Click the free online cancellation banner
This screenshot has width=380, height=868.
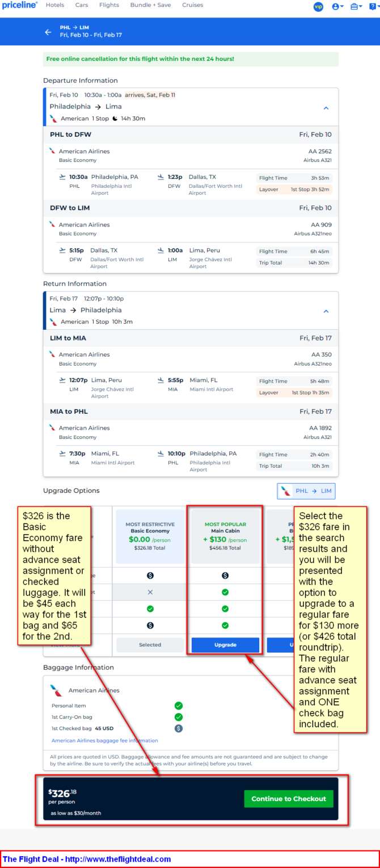(191, 59)
